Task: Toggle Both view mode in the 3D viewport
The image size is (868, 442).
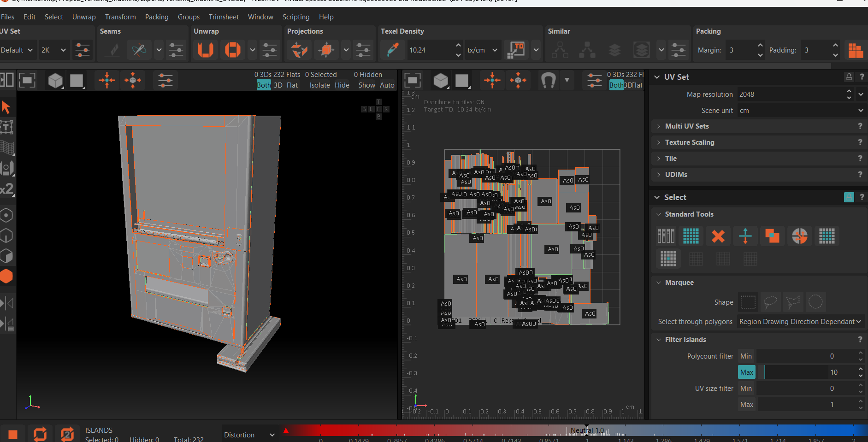Action: click(264, 85)
